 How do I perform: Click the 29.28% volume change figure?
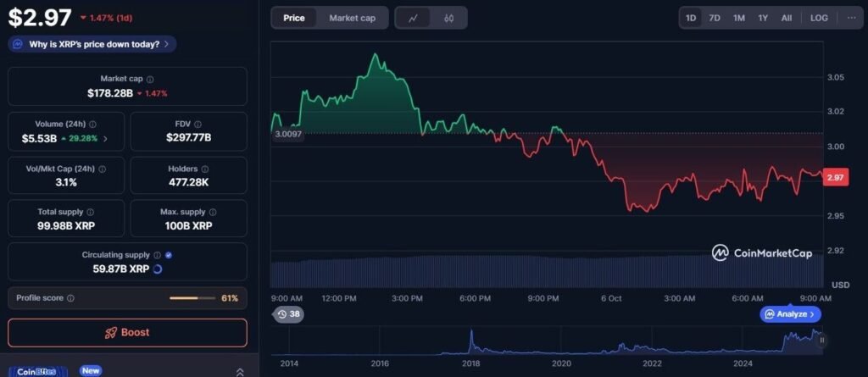pos(82,139)
